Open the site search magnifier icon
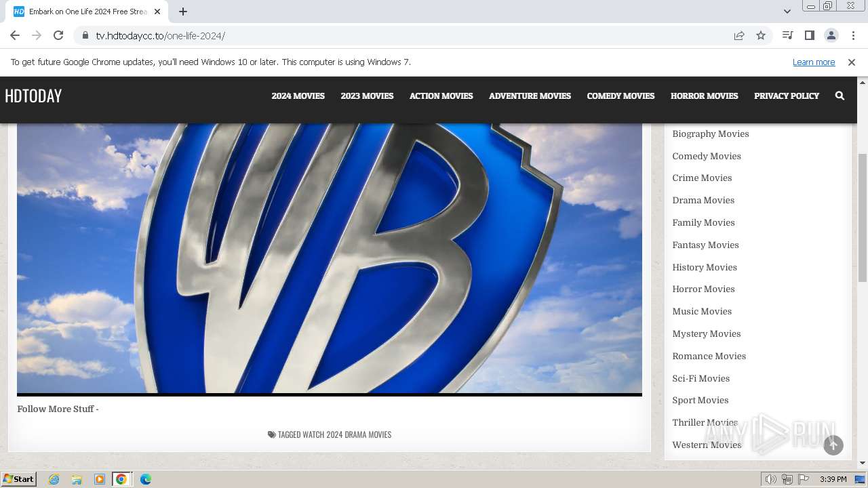The height and width of the screenshot is (488, 868). click(840, 96)
